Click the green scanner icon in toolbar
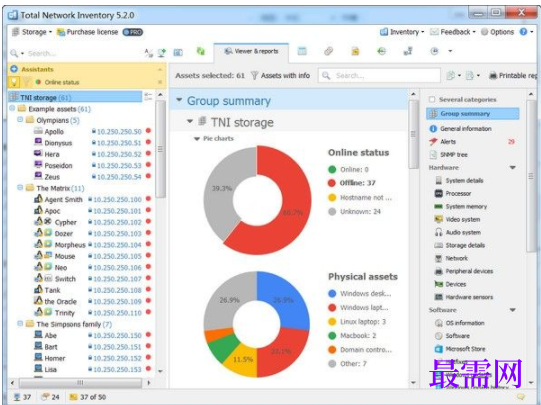The image size is (541, 405). tap(200, 51)
